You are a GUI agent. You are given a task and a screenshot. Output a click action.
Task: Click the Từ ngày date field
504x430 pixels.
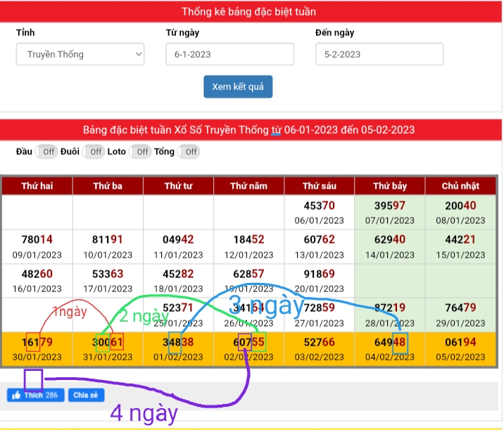pos(229,54)
